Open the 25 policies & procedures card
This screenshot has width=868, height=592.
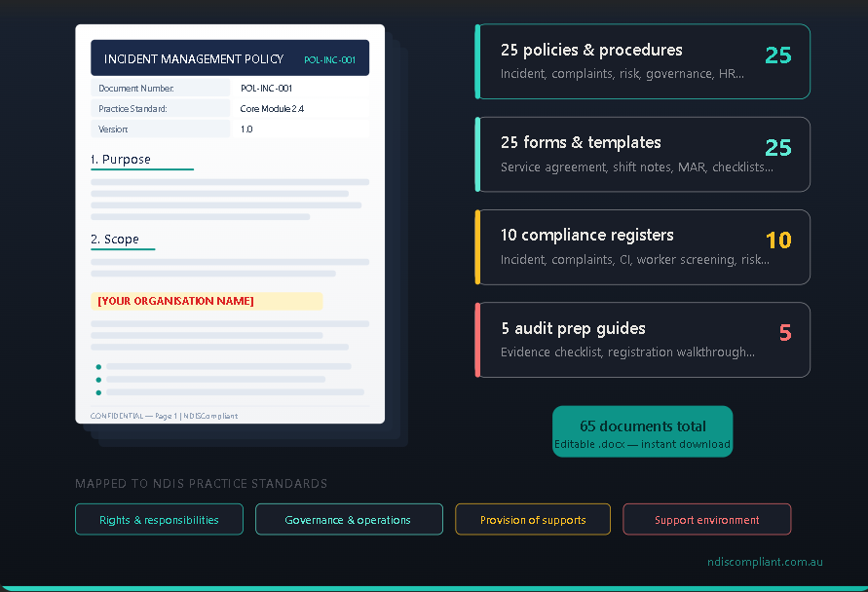click(643, 61)
